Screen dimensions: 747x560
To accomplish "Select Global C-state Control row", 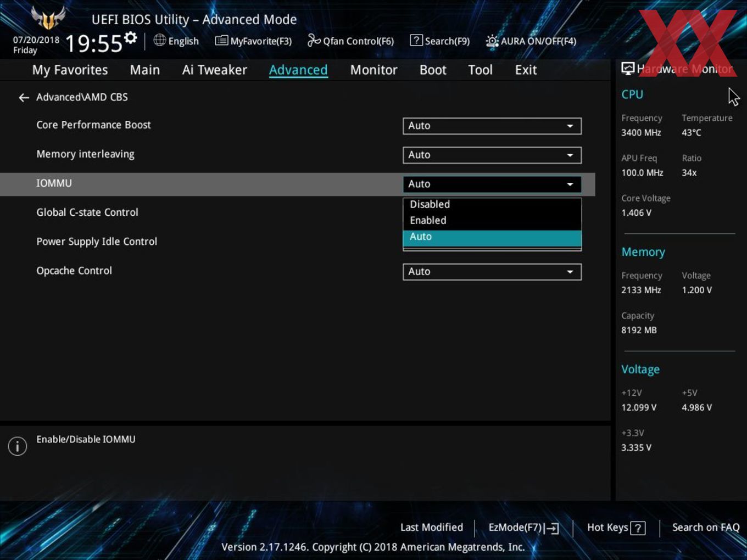I will point(87,212).
